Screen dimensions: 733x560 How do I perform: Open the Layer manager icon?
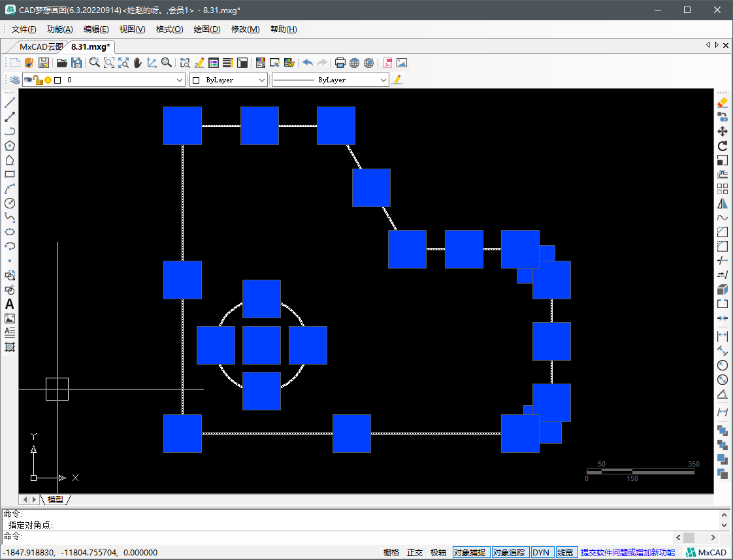(x=15, y=80)
